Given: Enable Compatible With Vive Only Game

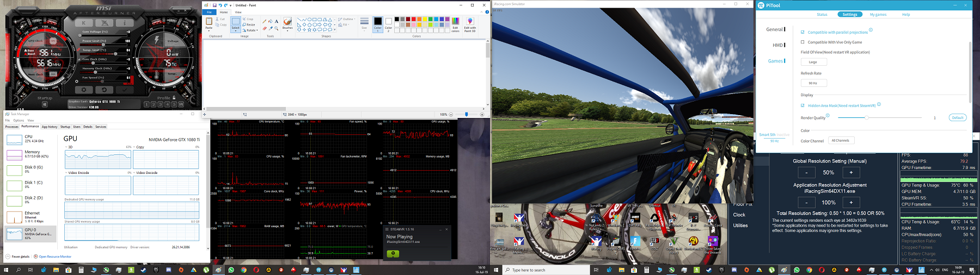Looking at the screenshot, I should pos(803,42).
